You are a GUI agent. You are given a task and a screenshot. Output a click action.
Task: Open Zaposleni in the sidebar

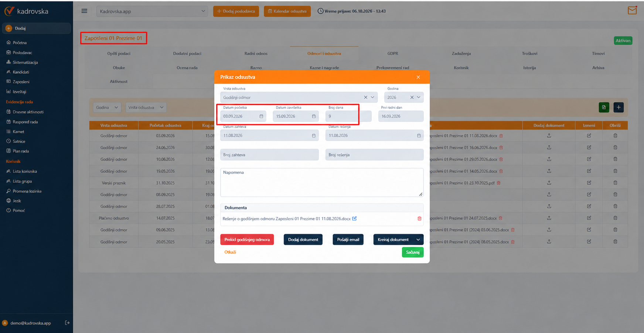(x=21, y=82)
